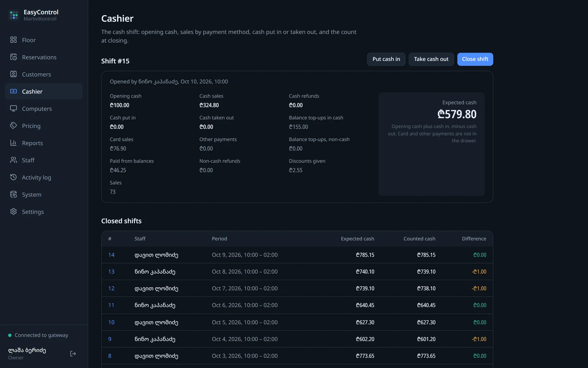The width and height of the screenshot is (588, 368).
Task: Open closed shift number 10
Action: pos(111,322)
